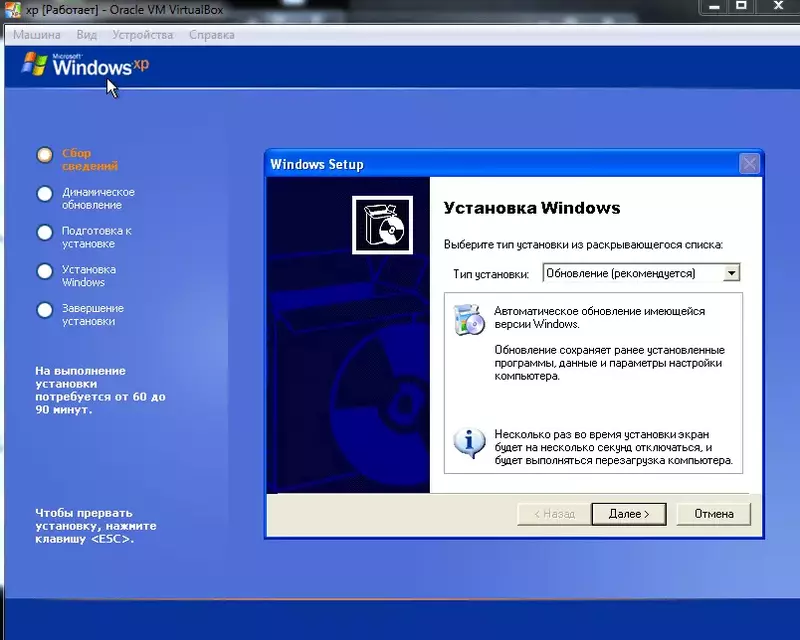Close the Windows Setup dialog
Screen dimensions: 800x640
tap(749, 164)
